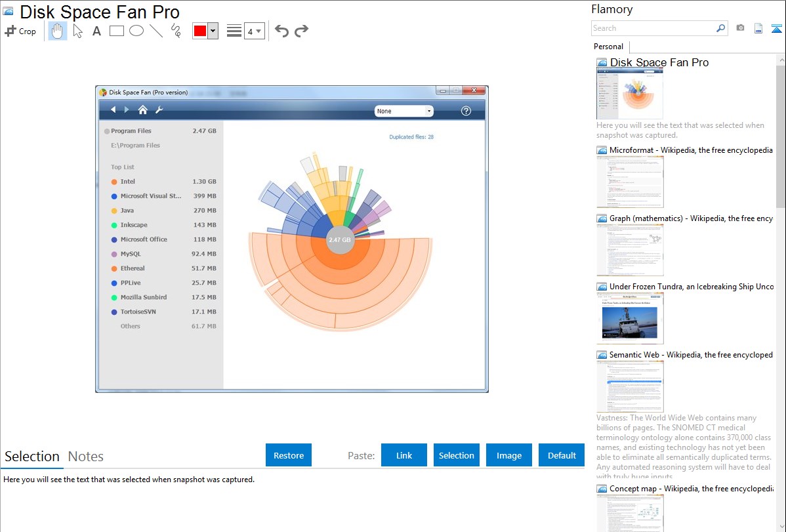Image resolution: width=786 pixels, height=532 pixels.
Task: Click the Default paste button
Action: click(562, 455)
